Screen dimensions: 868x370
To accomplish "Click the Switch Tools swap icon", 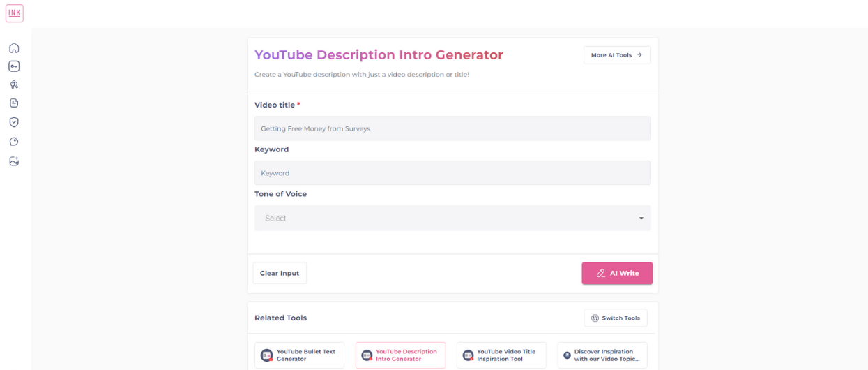I will click(595, 318).
